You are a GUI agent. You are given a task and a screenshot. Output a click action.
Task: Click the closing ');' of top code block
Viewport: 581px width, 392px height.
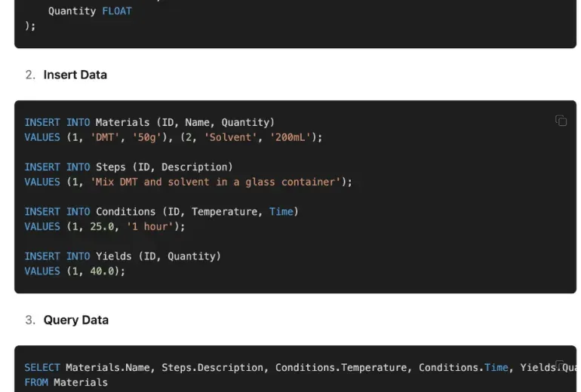pyautogui.click(x=30, y=26)
